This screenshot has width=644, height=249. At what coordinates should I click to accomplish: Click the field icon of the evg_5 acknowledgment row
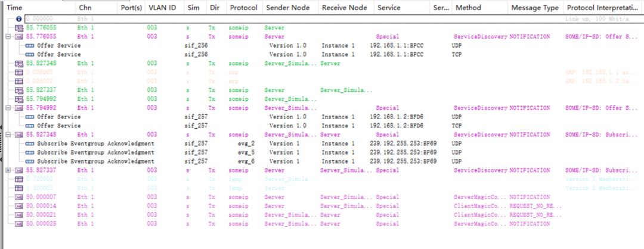coord(30,152)
